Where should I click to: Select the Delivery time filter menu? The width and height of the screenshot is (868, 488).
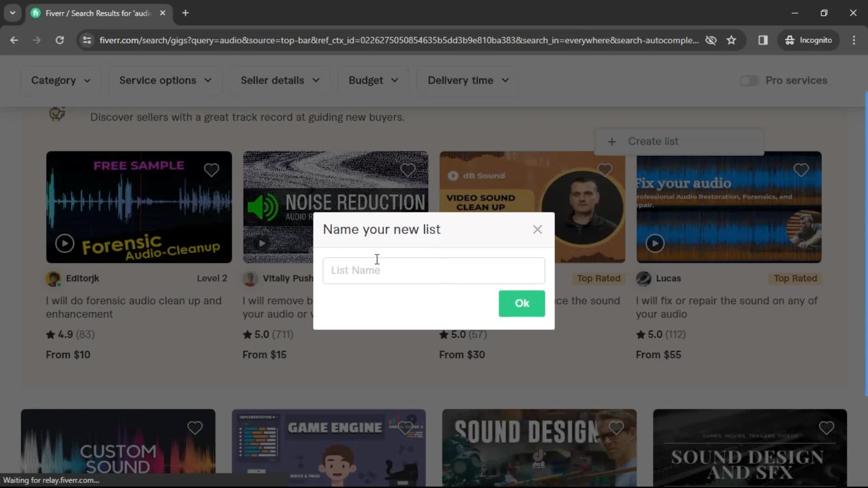tap(468, 80)
